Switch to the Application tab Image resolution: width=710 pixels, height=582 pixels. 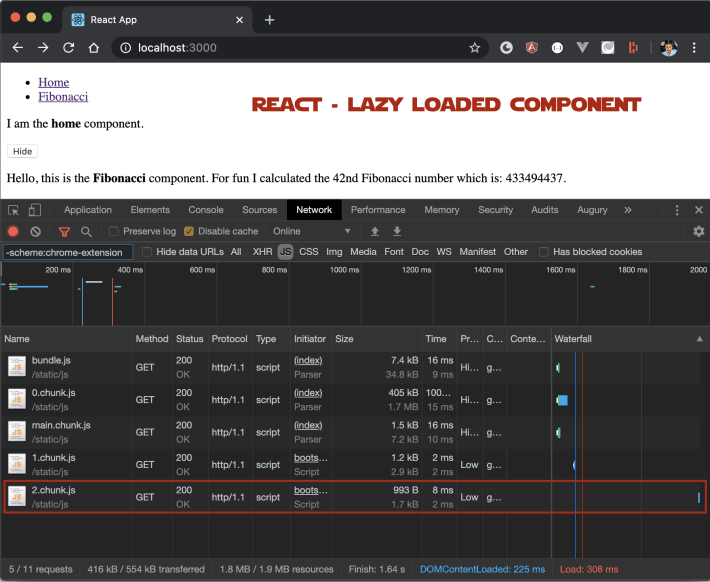coord(88,210)
